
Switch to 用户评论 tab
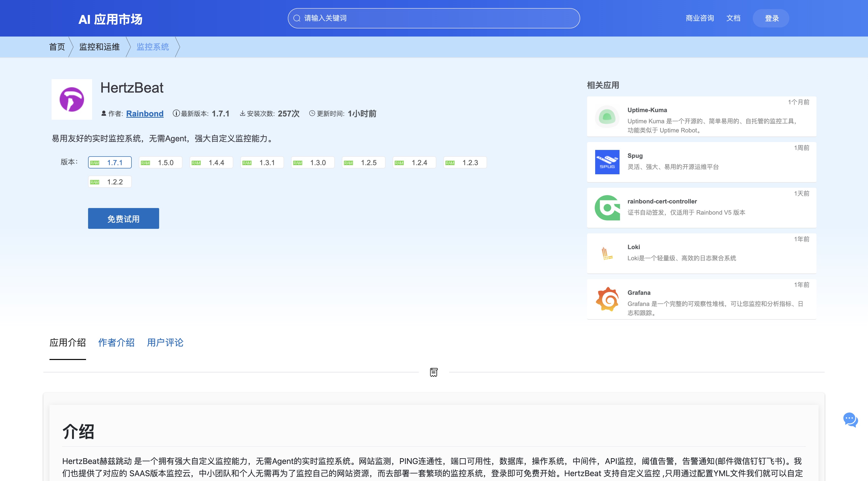[x=165, y=342]
